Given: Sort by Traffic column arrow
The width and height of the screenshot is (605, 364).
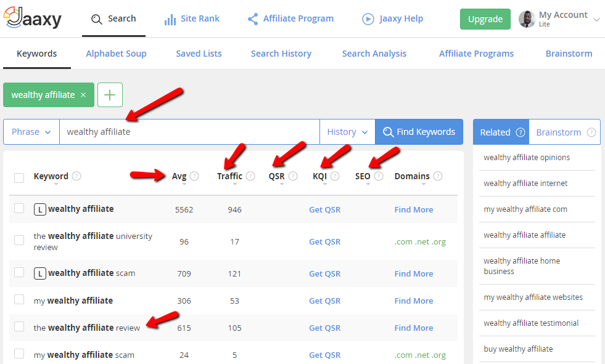Looking at the screenshot, I should (234, 185).
